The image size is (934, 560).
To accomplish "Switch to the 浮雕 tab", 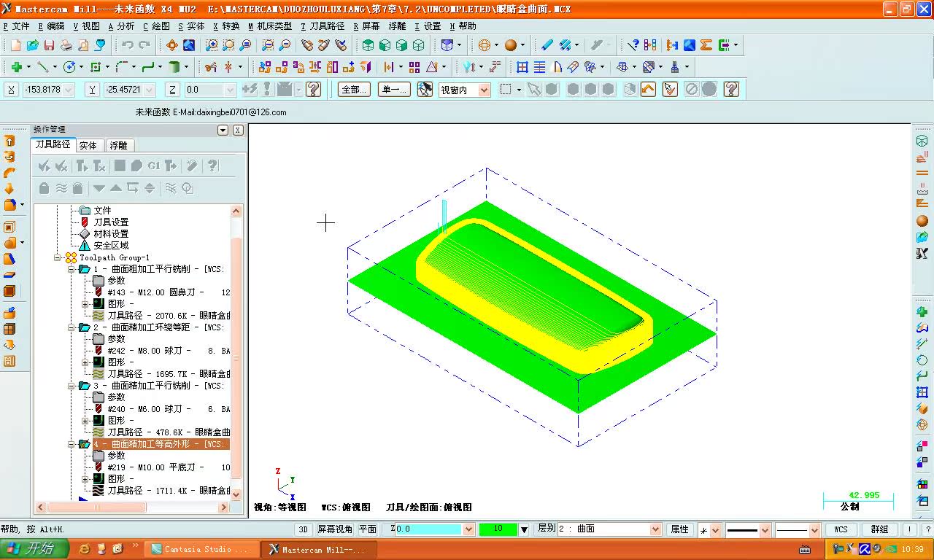I will pyautogui.click(x=118, y=145).
